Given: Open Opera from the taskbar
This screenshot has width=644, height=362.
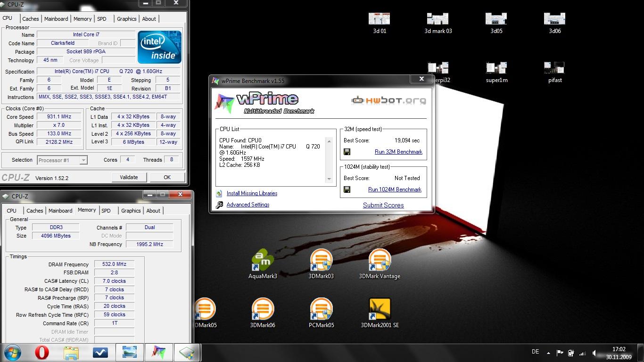Looking at the screenshot, I should point(42,353).
